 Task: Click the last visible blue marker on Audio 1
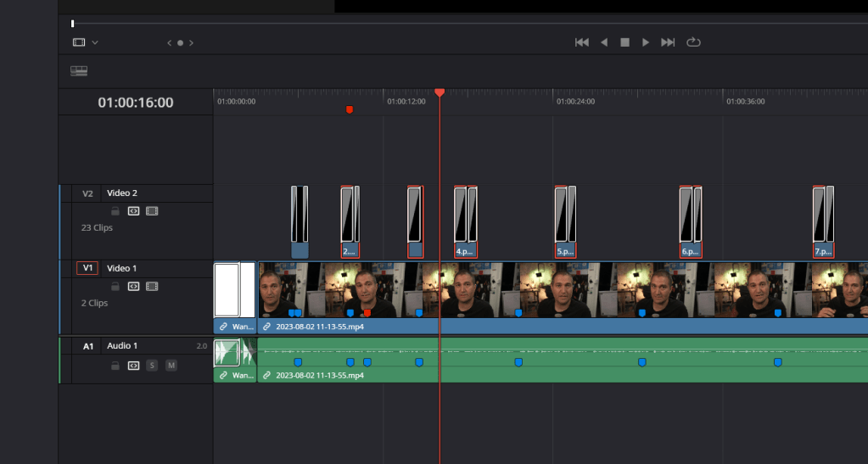778,362
